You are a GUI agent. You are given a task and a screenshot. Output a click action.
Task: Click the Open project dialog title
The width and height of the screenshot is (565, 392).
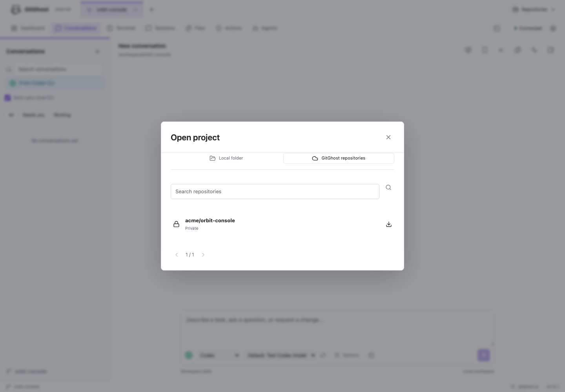pos(195,138)
